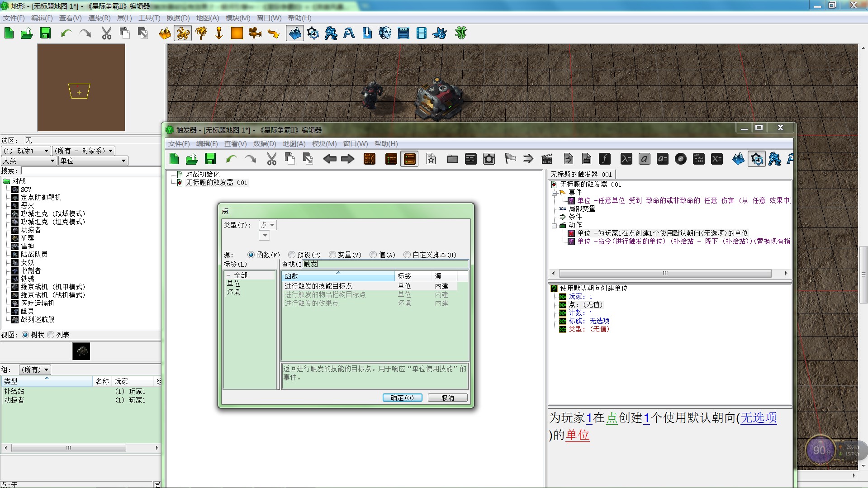Open the Cutscenes filmstrip icon
Screen dimensions: 868x488
pos(421,33)
